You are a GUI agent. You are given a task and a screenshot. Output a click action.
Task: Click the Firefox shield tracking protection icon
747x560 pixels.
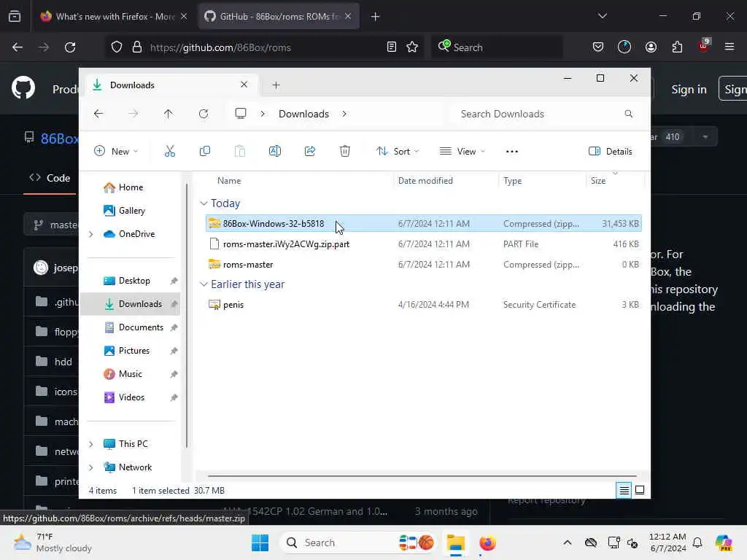click(117, 47)
